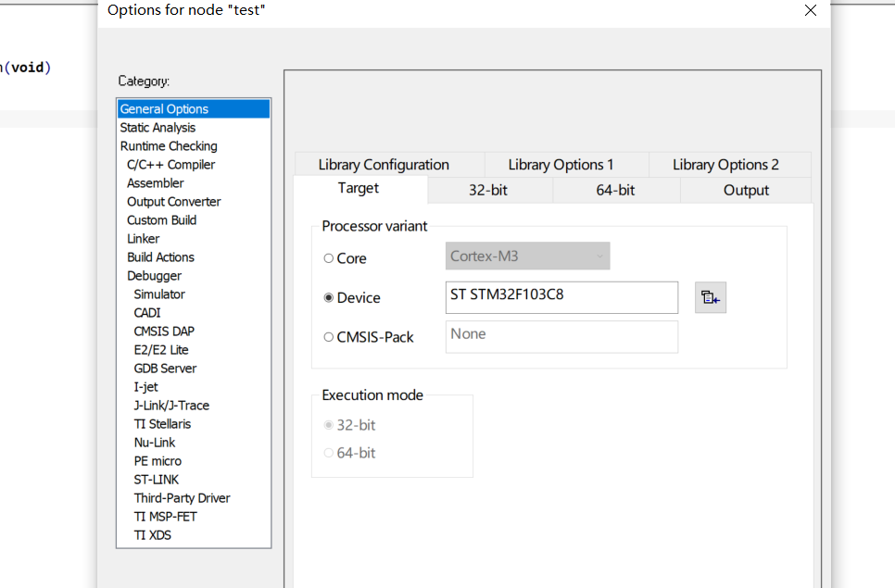Viewport: 895px width, 588px height.
Task: Pick J-Link/J-Trace from the category list
Action: 171,406
